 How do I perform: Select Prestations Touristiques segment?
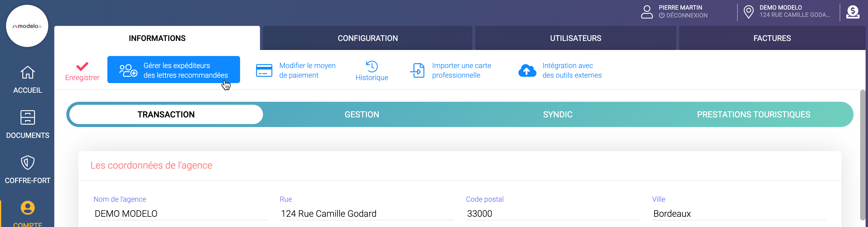(x=753, y=115)
